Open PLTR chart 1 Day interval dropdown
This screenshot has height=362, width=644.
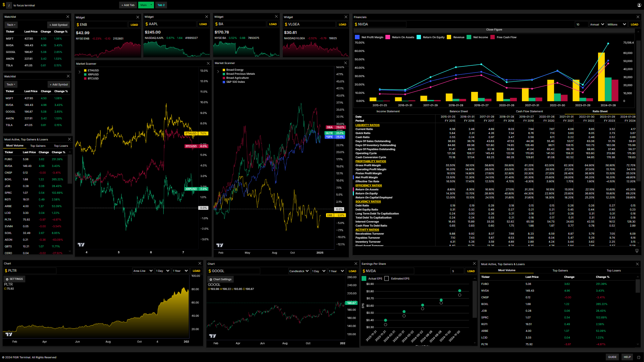(x=163, y=271)
